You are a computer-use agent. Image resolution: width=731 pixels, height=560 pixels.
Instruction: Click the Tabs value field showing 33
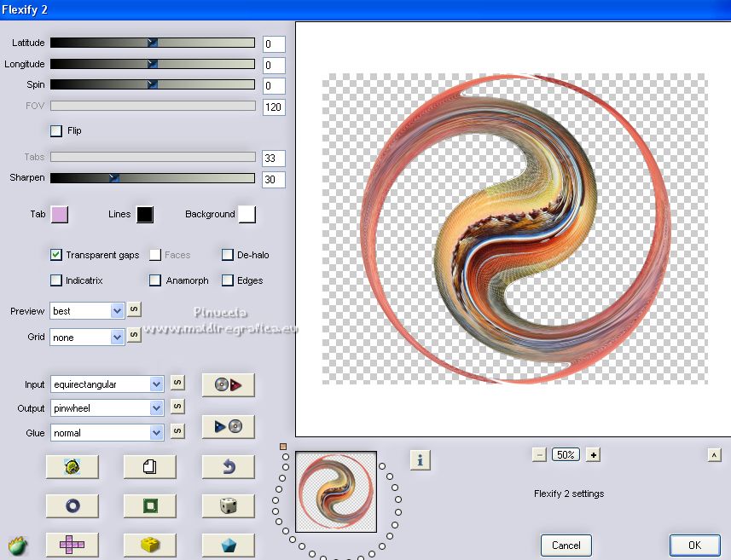tap(274, 159)
